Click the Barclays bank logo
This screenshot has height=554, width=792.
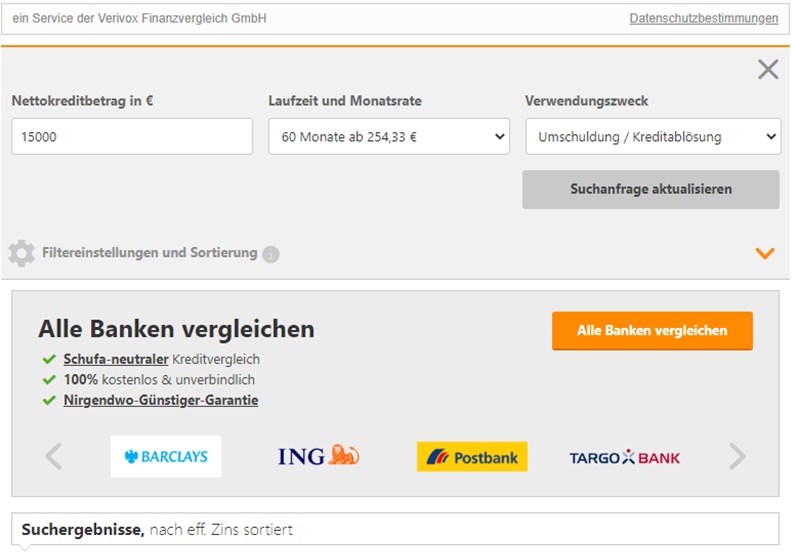click(x=166, y=457)
